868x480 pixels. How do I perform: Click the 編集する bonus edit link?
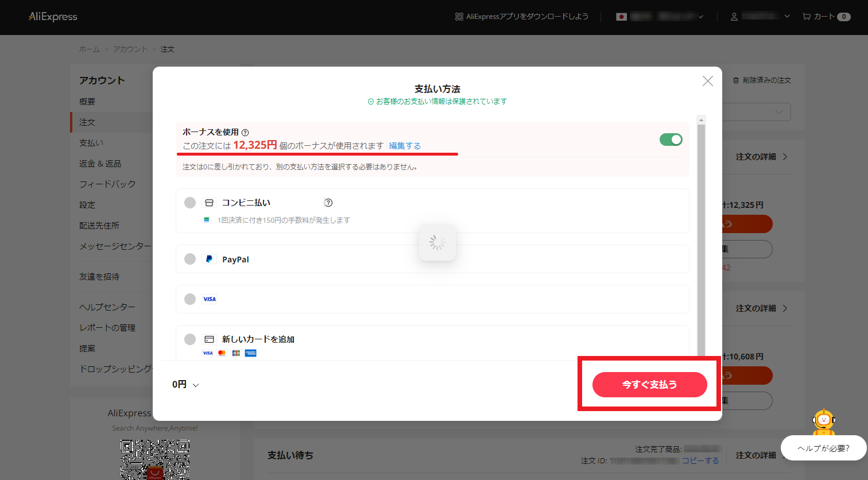tap(404, 145)
